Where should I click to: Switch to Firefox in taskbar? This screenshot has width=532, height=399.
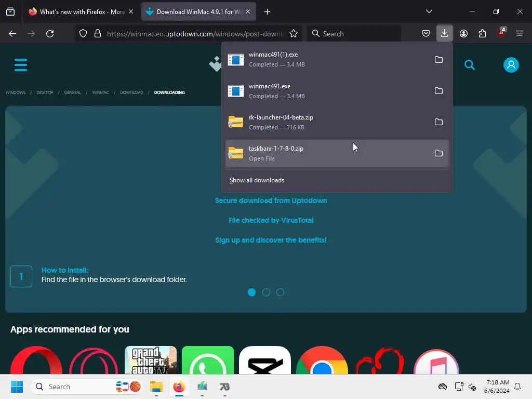(x=179, y=387)
